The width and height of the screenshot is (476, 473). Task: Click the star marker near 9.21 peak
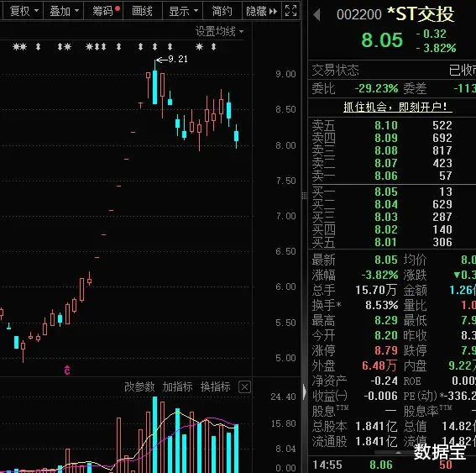[199, 47]
